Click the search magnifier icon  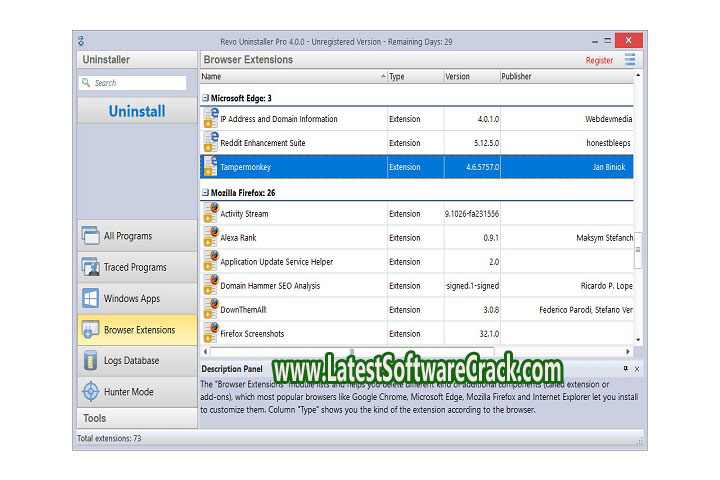click(86, 82)
